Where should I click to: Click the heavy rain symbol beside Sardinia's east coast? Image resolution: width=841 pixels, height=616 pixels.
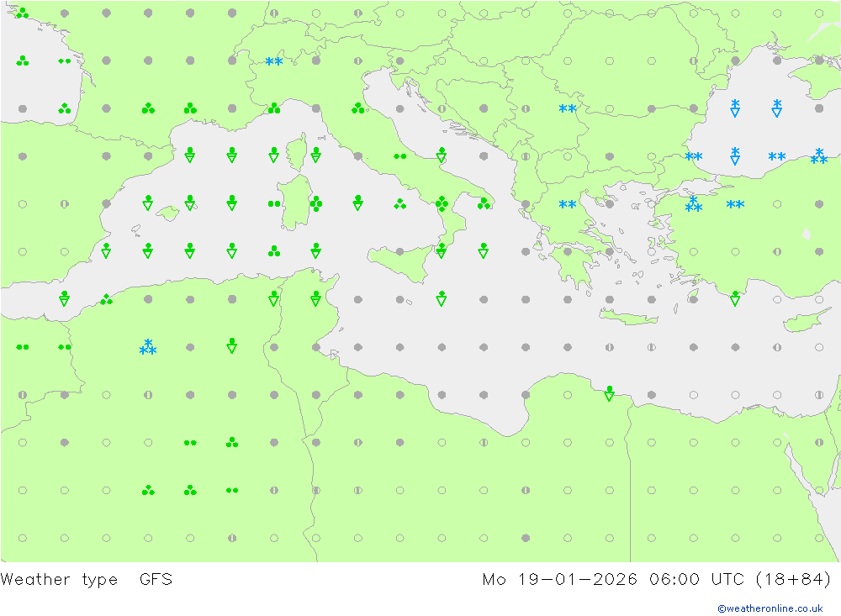316,203
